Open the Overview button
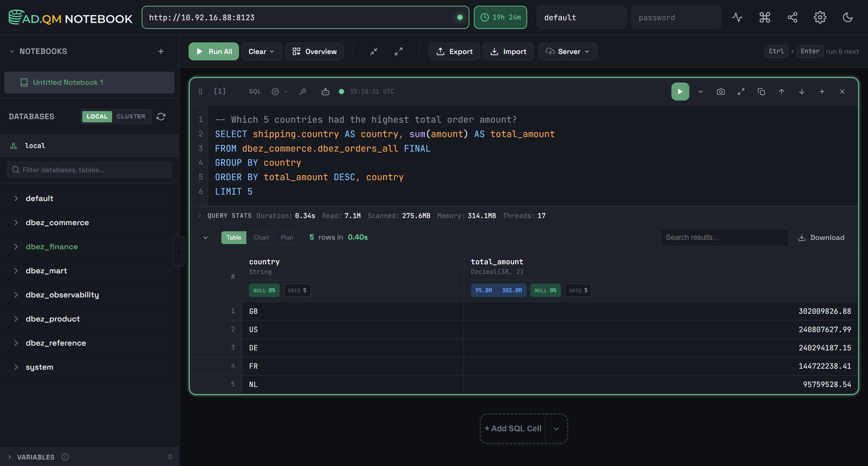 (x=314, y=52)
